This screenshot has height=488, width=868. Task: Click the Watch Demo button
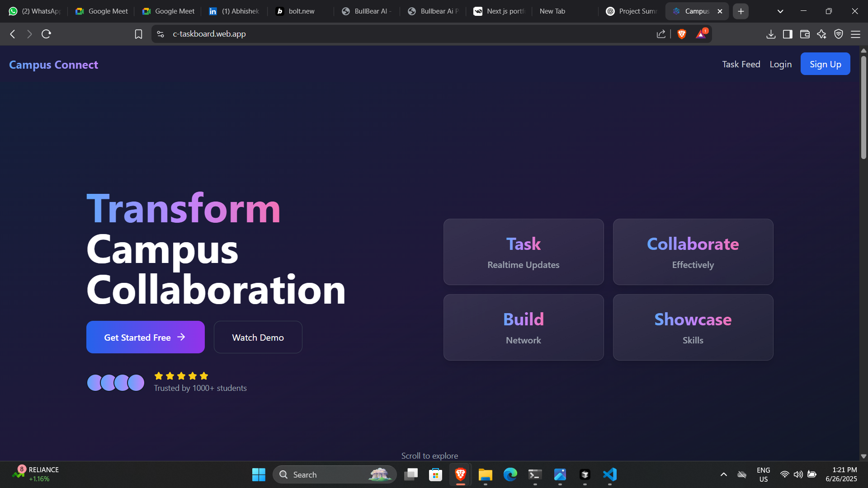[x=258, y=337]
